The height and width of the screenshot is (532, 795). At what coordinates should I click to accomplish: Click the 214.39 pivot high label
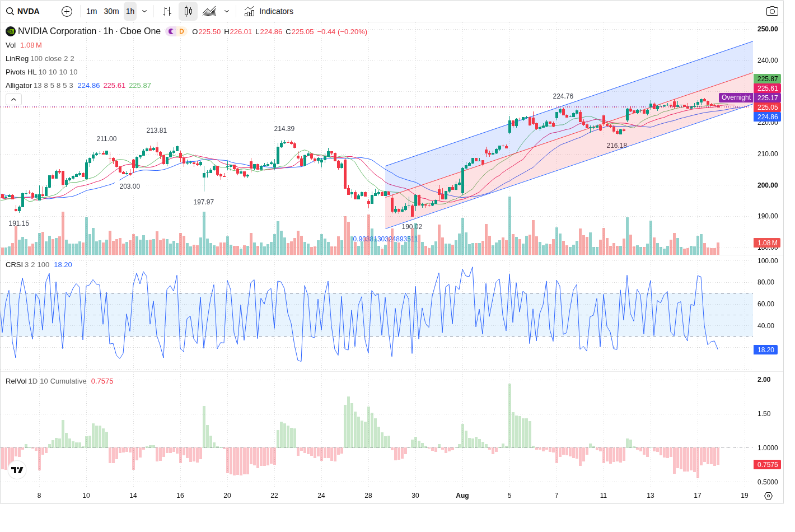coord(284,129)
